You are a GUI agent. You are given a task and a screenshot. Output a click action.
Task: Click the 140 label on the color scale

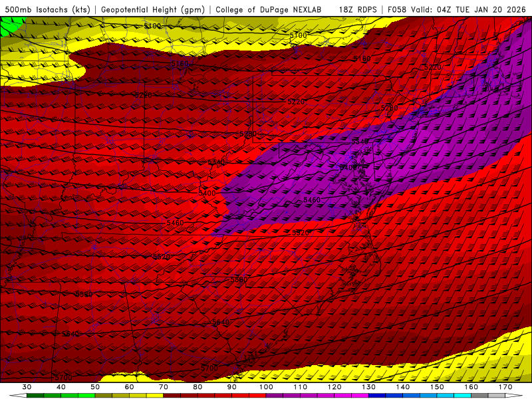coord(403,387)
